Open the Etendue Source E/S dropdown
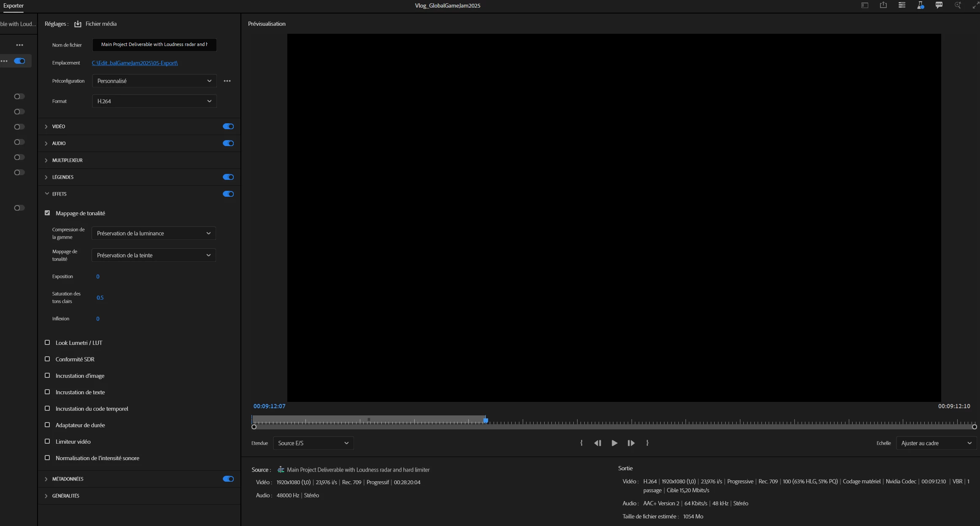Image resolution: width=980 pixels, height=526 pixels. (313, 443)
